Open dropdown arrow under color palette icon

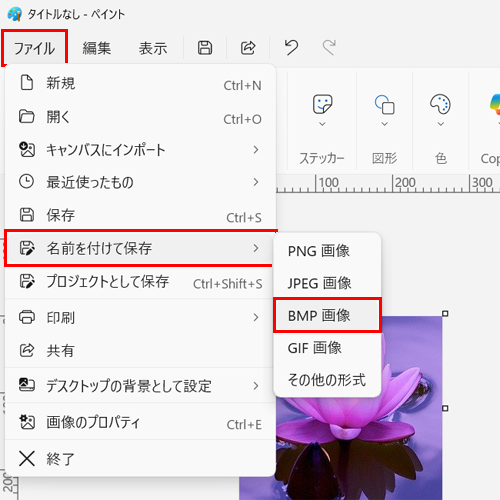(441, 124)
